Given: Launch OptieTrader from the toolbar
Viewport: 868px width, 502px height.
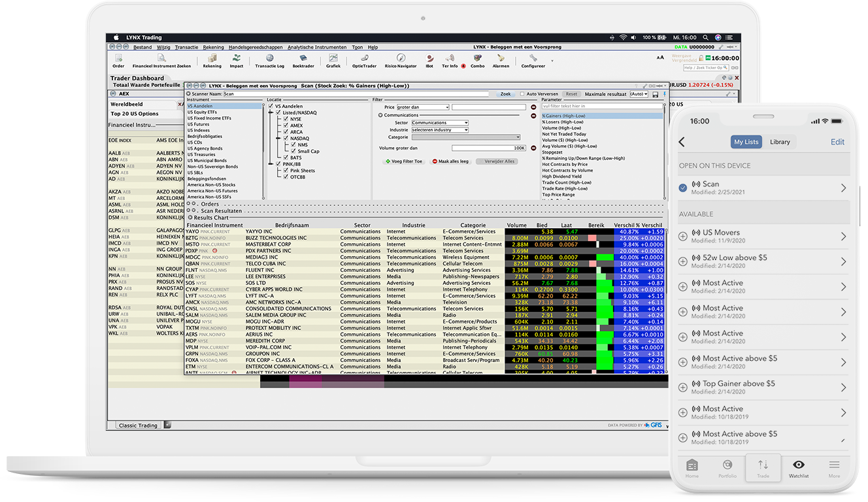Looking at the screenshot, I should point(364,61).
